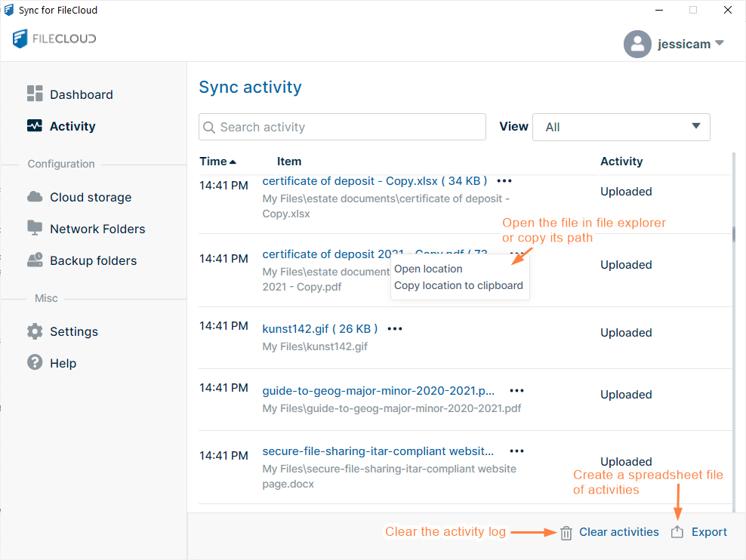Click the Export share icon

677,532
